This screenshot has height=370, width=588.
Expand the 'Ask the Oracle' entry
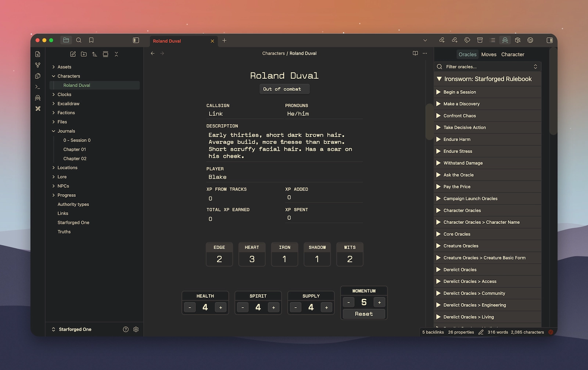438,175
